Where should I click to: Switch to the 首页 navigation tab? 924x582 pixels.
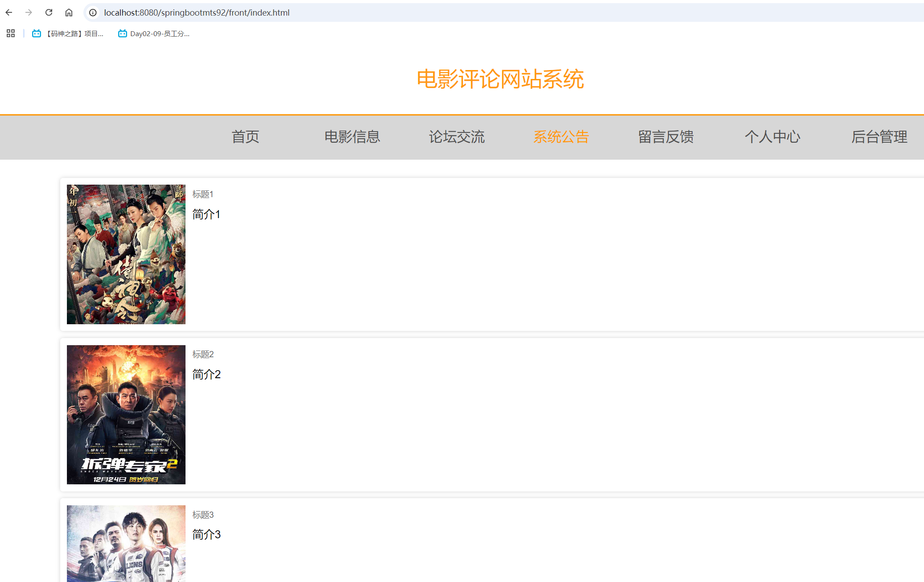coord(245,137)
